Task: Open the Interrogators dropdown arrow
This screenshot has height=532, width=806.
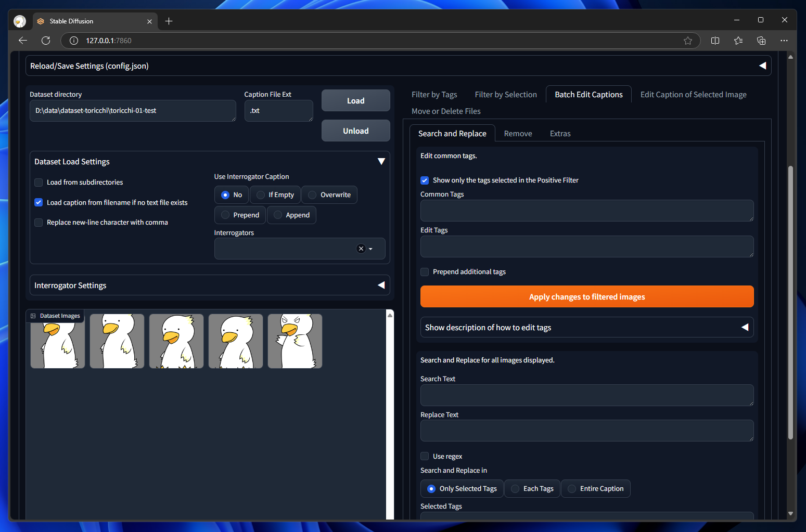Action: point(371,249)
